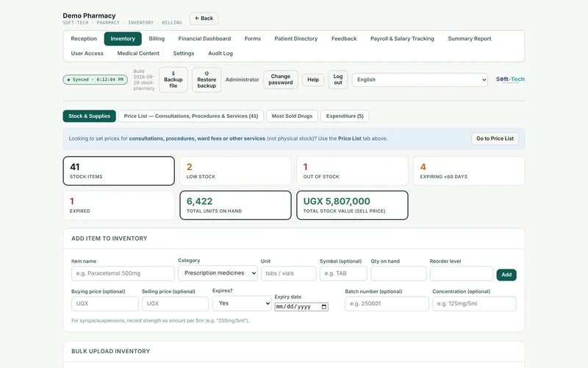
Task: Click the Total Stock Value card
Action: coord(352,205)
